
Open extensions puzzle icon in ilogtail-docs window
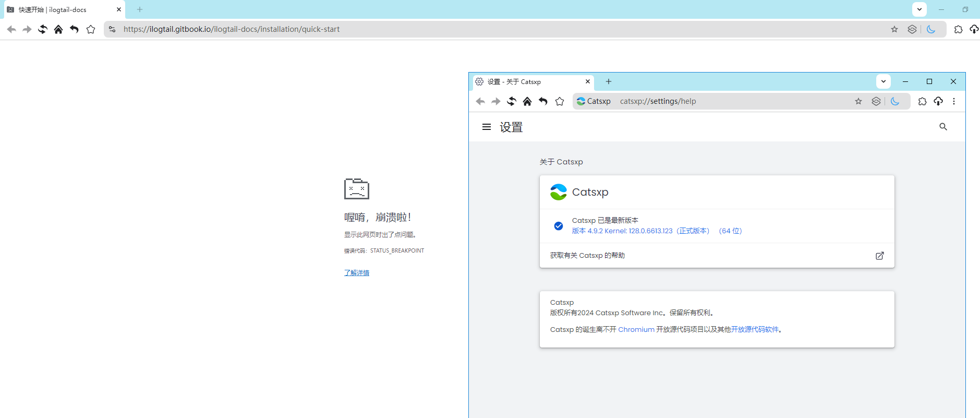(958, 29)
